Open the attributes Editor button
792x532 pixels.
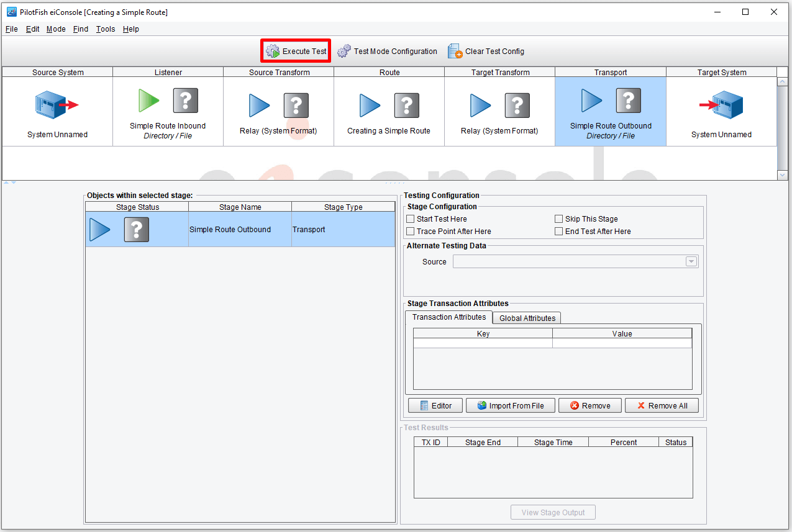[x=435, y=405]
